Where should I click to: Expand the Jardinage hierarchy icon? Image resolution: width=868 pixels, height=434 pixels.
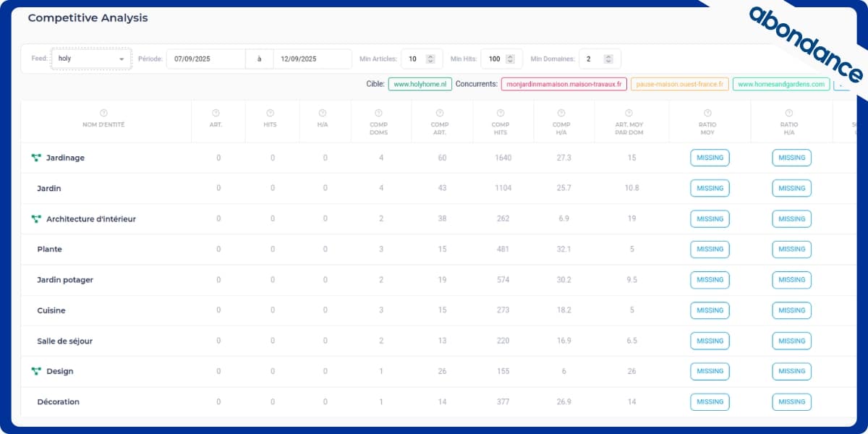(x=36, y=158)
